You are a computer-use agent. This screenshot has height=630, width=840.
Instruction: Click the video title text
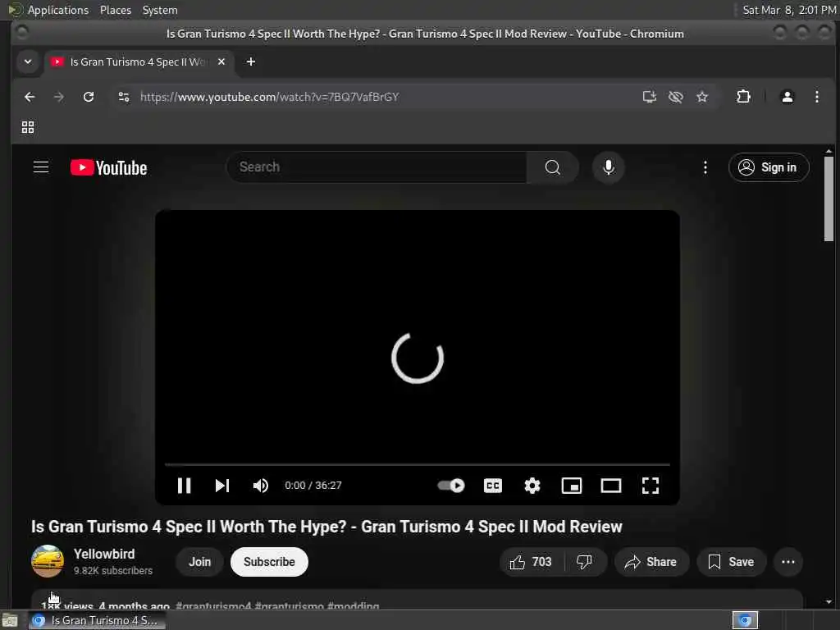[x=326, y=527]
